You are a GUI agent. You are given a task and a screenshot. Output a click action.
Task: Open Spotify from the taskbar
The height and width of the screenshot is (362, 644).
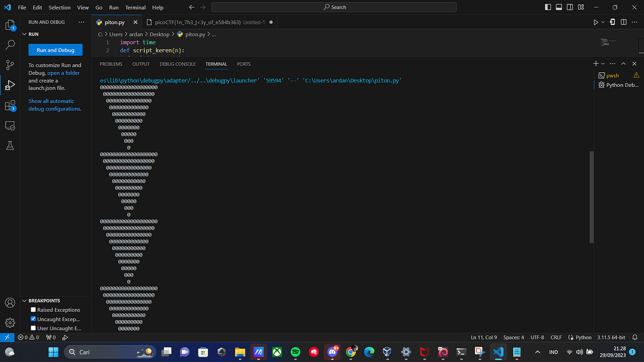click(x=295, y=352)
